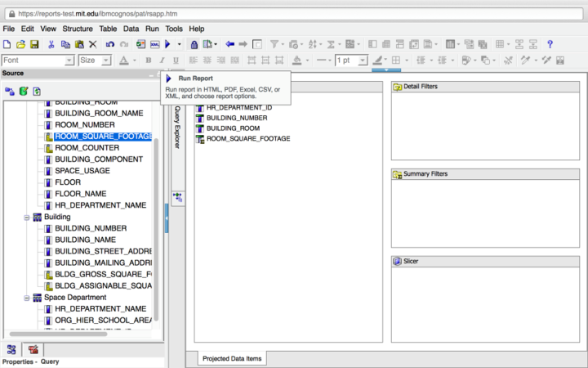Screen dimensions: 588x368
Task: Click the lock icon in toolbar
Action: 194,44
